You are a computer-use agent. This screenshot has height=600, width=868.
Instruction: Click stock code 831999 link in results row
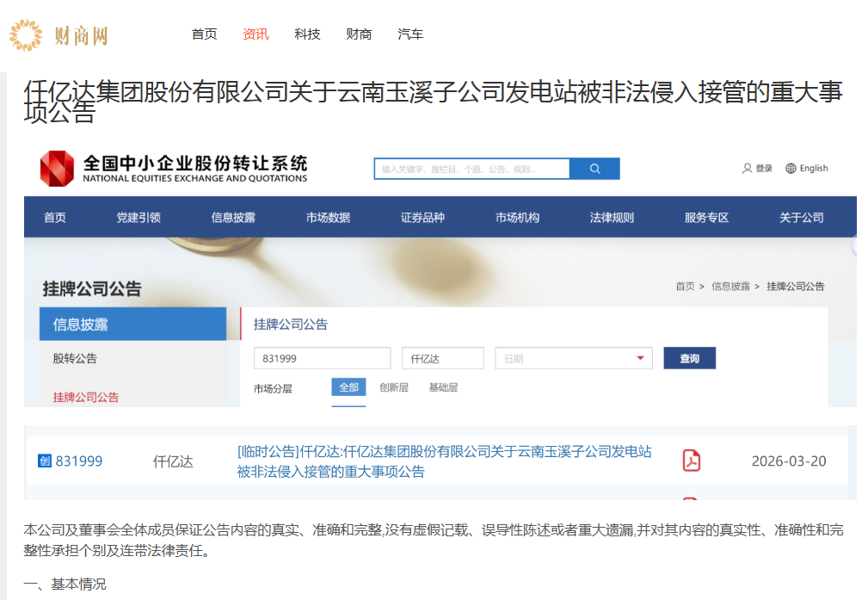79,461
